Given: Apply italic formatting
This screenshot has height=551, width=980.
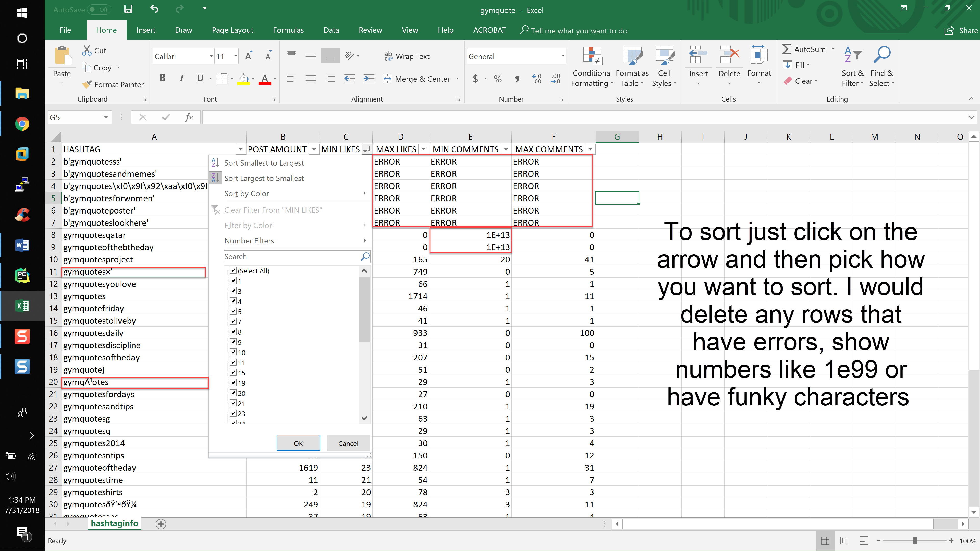Looking at the screenshot, I should point(181,78).
